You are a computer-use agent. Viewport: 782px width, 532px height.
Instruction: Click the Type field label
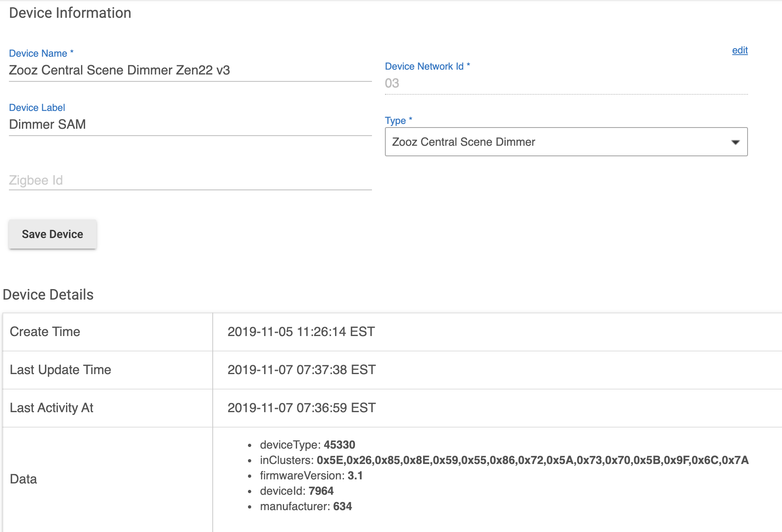tap(399, 121)
